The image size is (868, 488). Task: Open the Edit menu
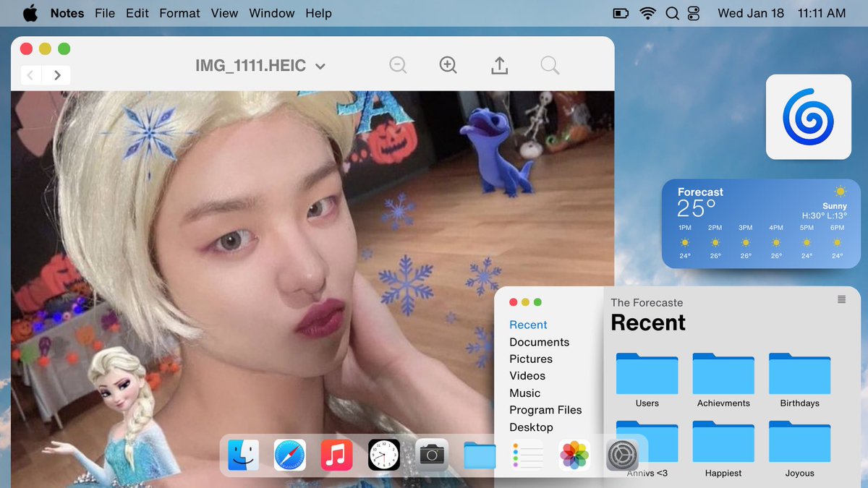tap(137, 13)
